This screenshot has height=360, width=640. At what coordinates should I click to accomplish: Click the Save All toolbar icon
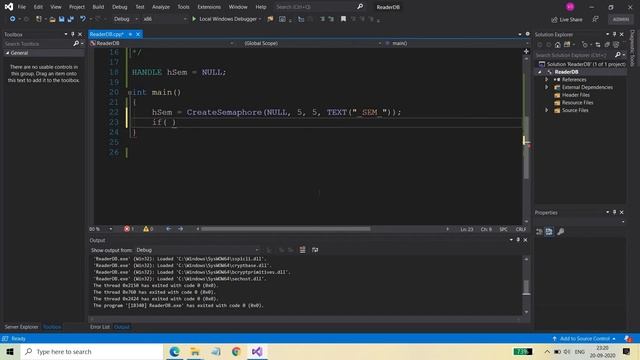tap(71, 19)
